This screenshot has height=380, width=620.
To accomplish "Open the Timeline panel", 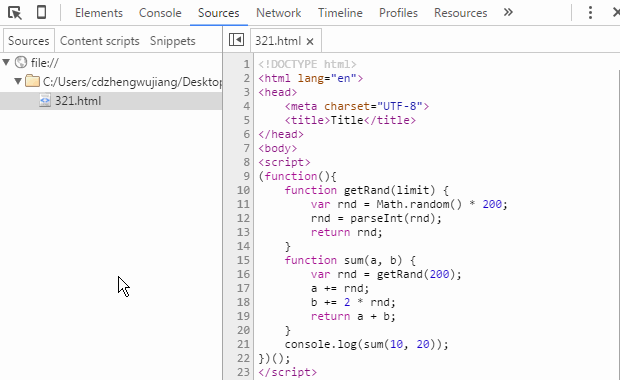I will pyautogui.click(x=340, y=13).
